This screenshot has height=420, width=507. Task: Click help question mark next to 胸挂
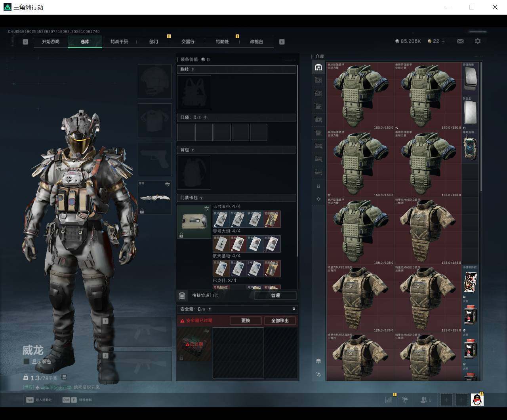pos(193,69)
